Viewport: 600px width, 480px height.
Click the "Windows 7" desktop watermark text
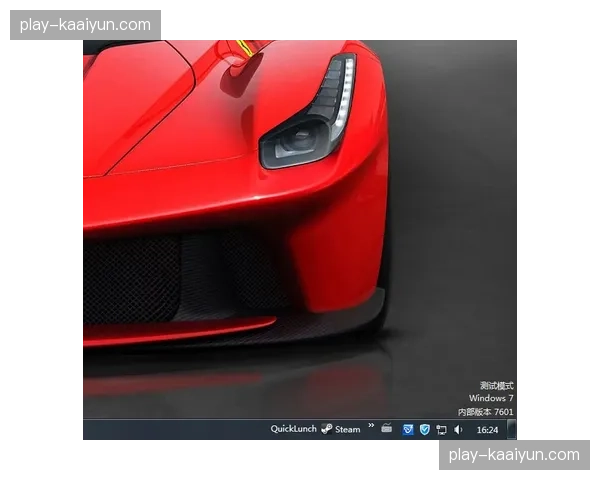click(492, 398)
